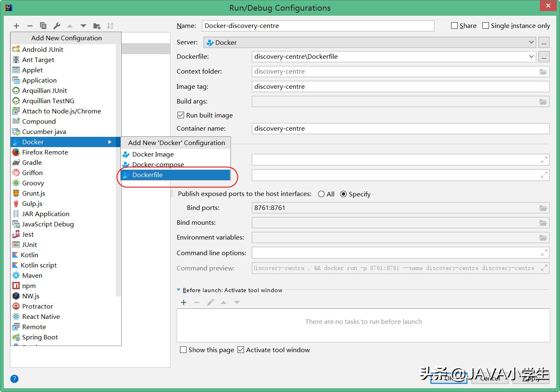Click the before-launch move up arrow
The height and width of the screenshot is (392, 560).
224,302
